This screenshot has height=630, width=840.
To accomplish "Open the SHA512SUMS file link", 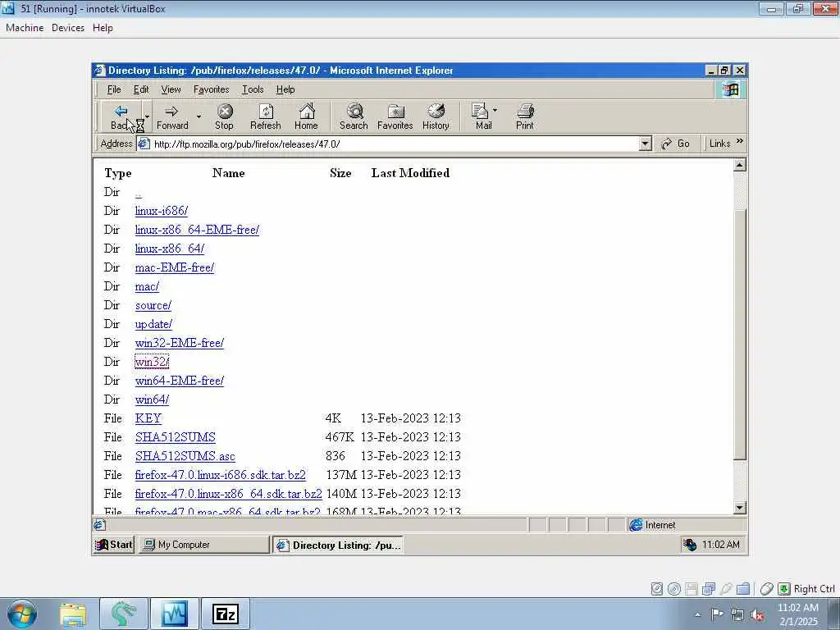I will tap(176, 437).
